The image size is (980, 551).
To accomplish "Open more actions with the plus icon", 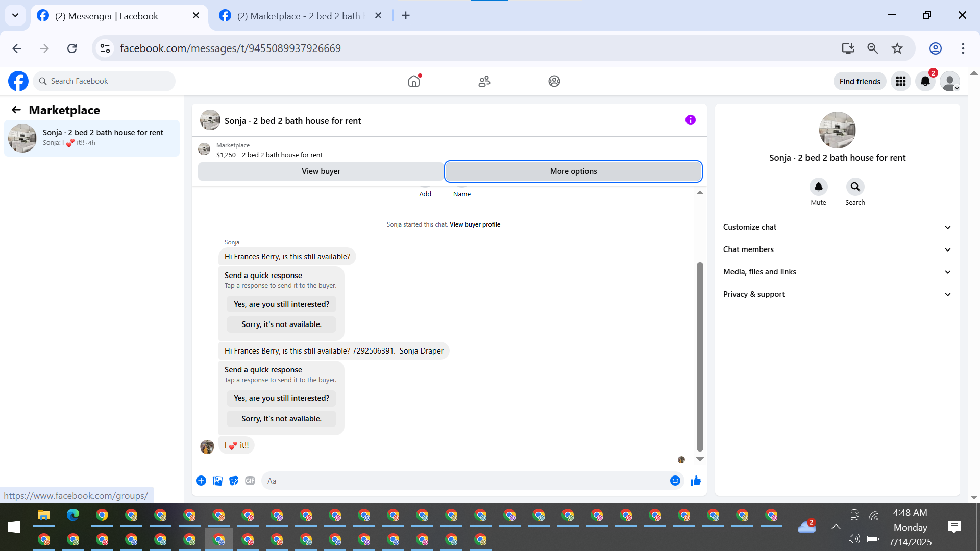I will pyautogui.click(x=201, y=481).
